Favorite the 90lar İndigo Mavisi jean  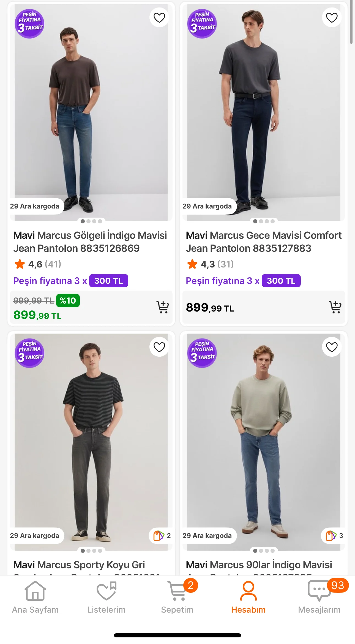[x=332, y=347]
